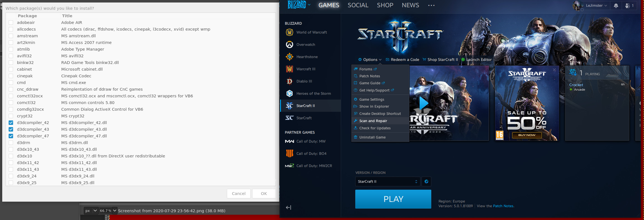Click the region globe icon
This screenshot has height=220, width=644.
(426, 182)
